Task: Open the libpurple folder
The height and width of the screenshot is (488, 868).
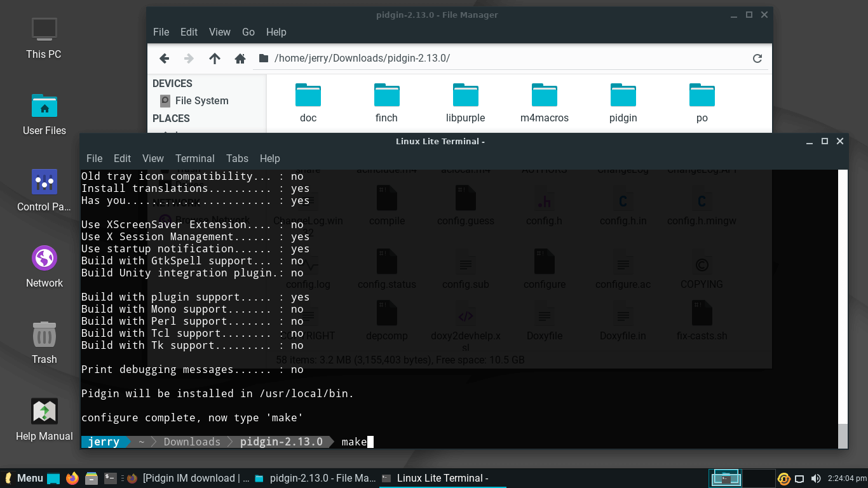Action: click(x=465, y=102)
